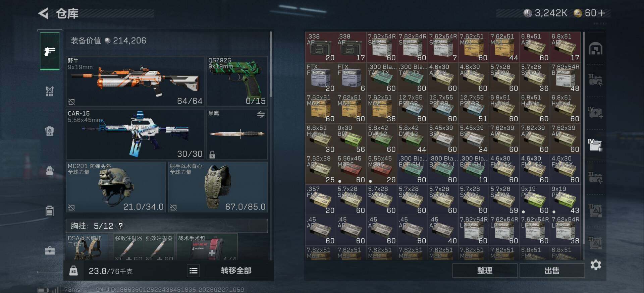Toggle the crossed icon on 野牛 weapon slot
The width and height of the screenshot is (644, 293).
[71, 101]
